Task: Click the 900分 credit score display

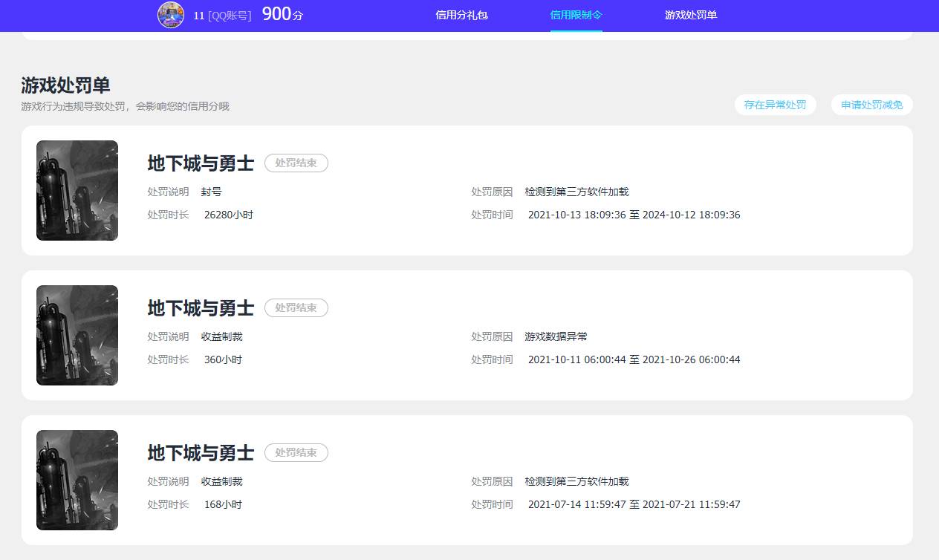Action: (x=280, y=13)
